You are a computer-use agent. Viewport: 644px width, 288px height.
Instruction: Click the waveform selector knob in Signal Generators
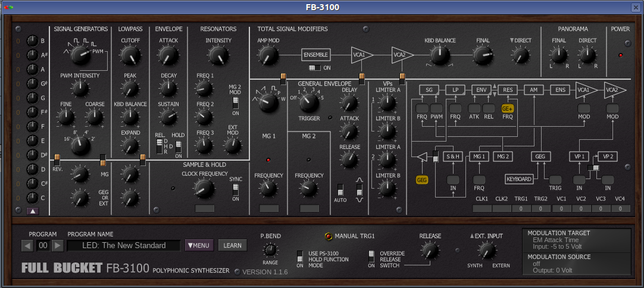point(80,55)
